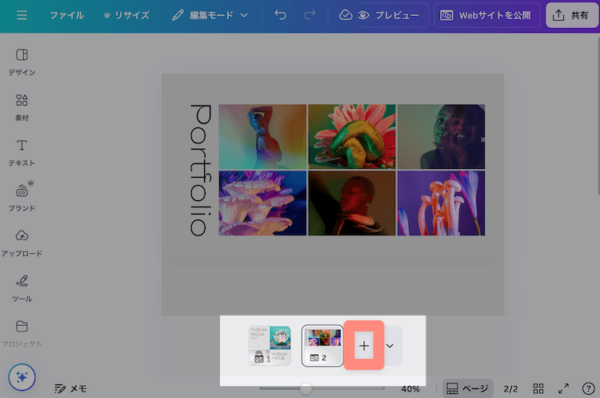The height and width of the screenshot is (398, 600).
Task: Expand the 編集モード dropdown
Action: tap(210, 15)
